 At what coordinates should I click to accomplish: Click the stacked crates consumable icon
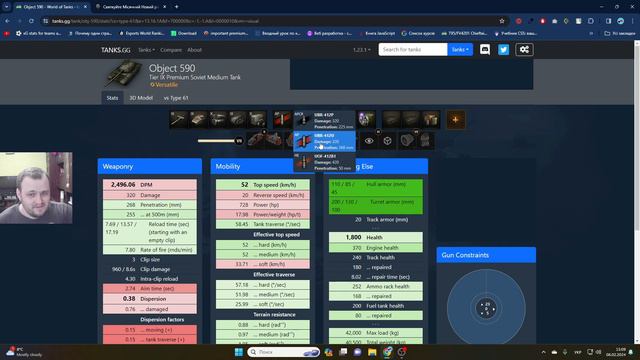click(x=431, y=120)
